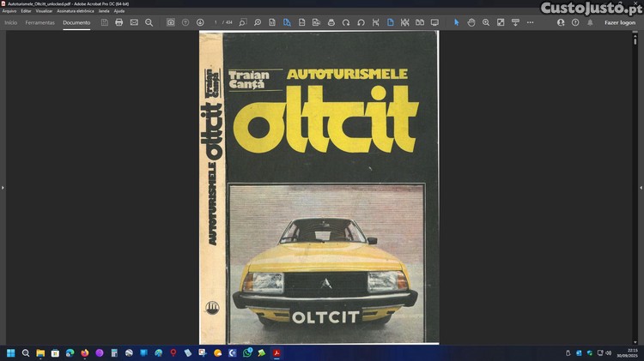Viewport: 644px width, 361px height.
Task: Expand the left navigation pane
Action: coord(3,187)
